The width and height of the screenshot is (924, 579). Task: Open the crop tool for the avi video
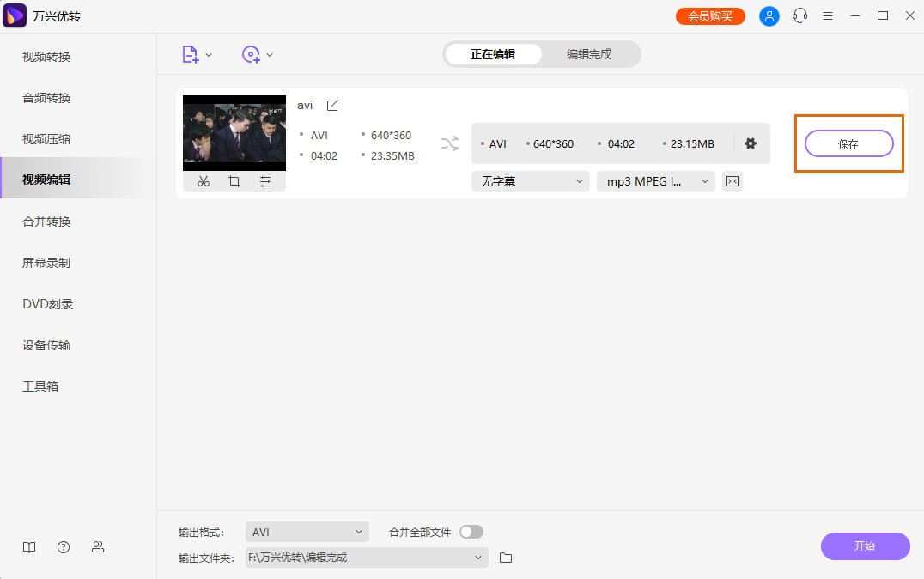click(x=234, y=181)
